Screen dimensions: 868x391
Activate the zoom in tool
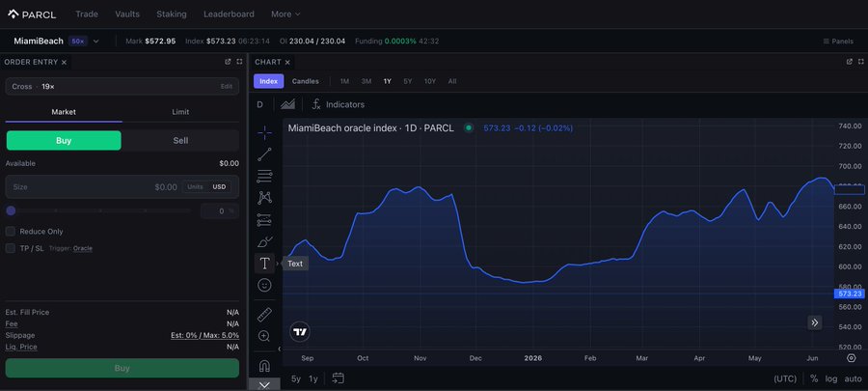click(x=264, y=336)
